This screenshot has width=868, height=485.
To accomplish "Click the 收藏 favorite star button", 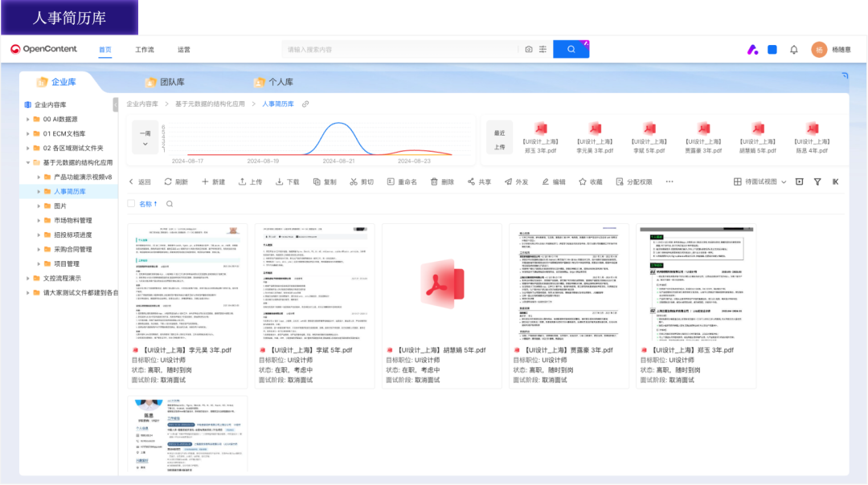I will click(590, 181).
